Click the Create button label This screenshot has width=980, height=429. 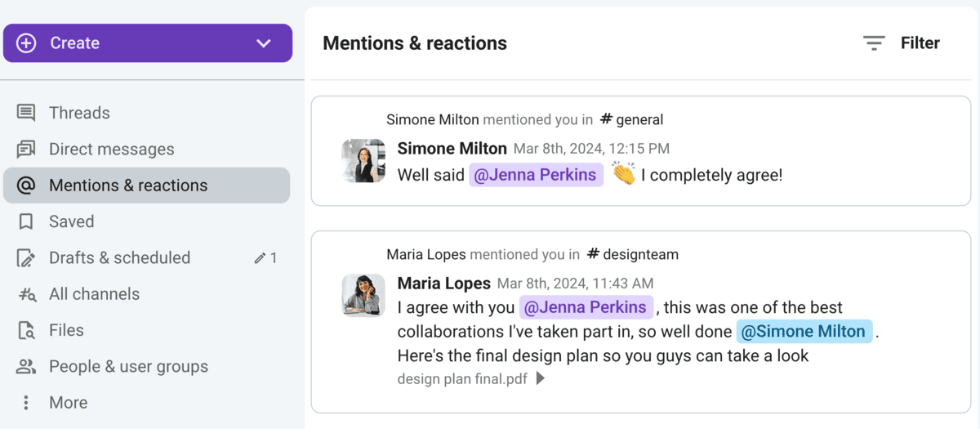pos(74,43)
